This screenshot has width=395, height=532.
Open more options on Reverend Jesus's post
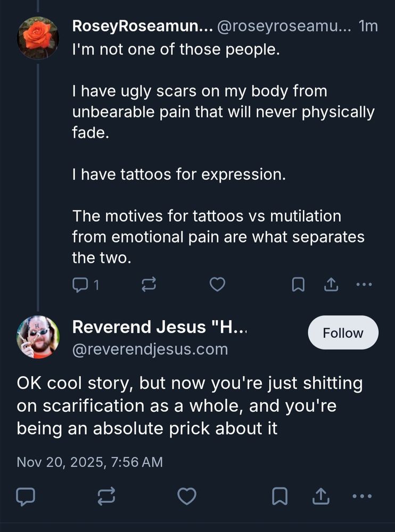(362, 496)
